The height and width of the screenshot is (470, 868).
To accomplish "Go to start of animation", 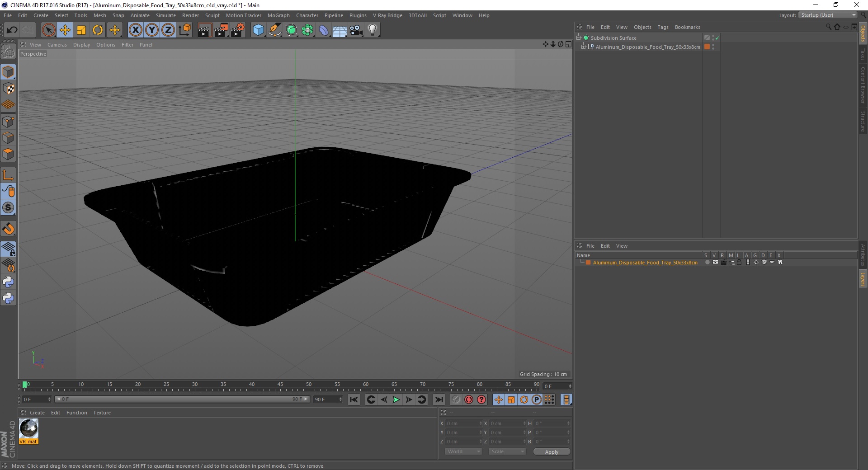I will tap(354, 399).
